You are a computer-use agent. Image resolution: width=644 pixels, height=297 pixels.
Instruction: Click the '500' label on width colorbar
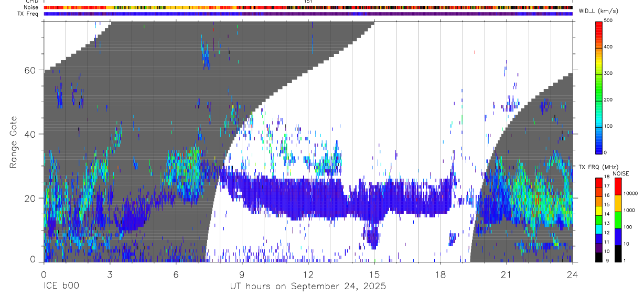pyautogui.click(x=609, y=20)
